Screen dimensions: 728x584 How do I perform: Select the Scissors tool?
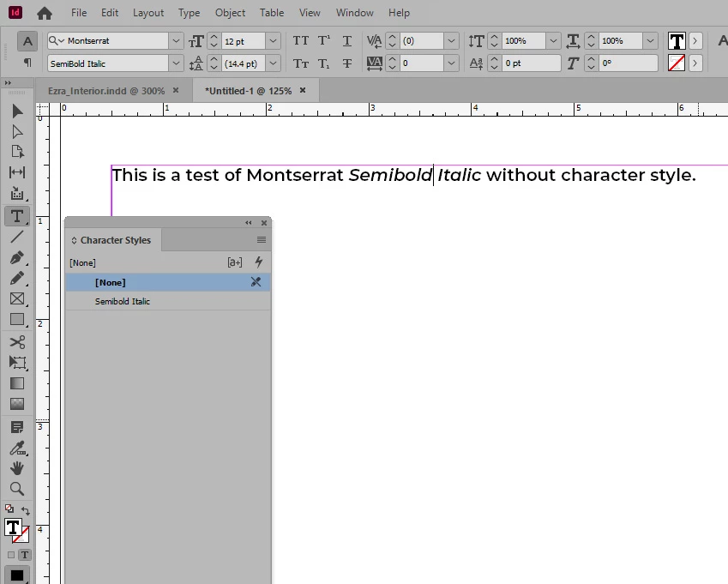(17, 343)
